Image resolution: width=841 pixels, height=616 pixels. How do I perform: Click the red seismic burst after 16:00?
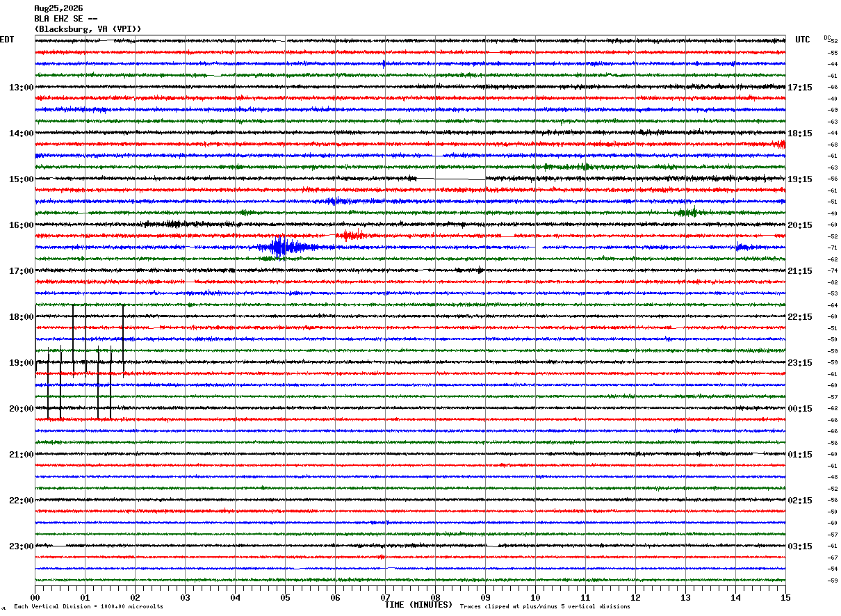pos(352,236)
